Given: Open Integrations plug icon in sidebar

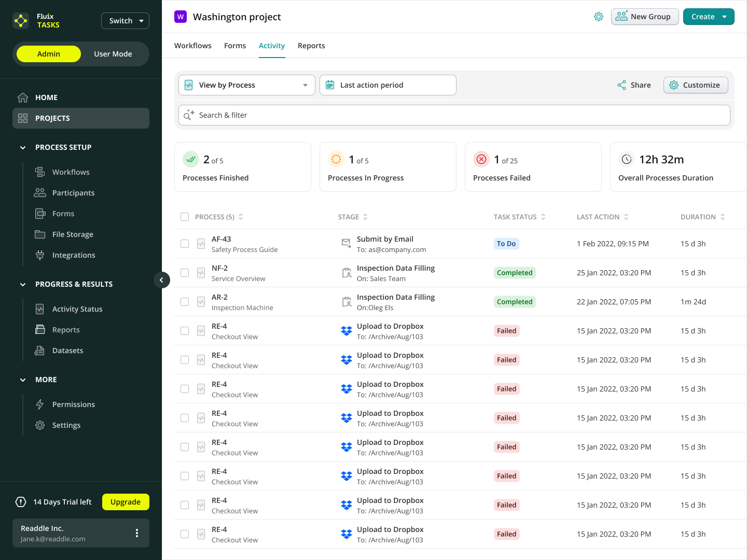Looking at the screenshot, I should click(40, 255).
